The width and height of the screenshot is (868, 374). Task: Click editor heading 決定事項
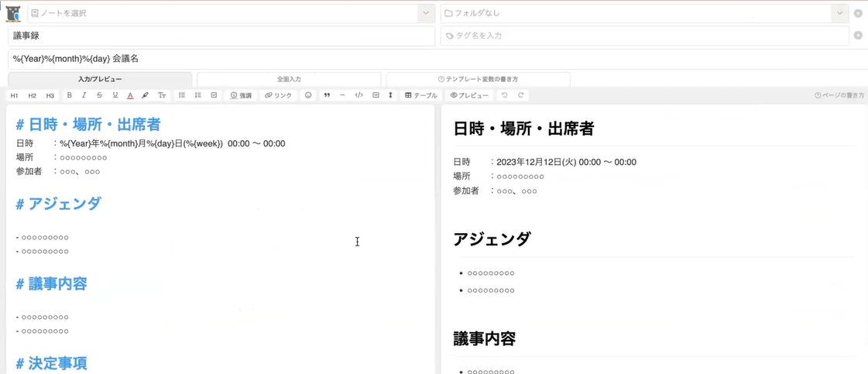coord(51,363)
